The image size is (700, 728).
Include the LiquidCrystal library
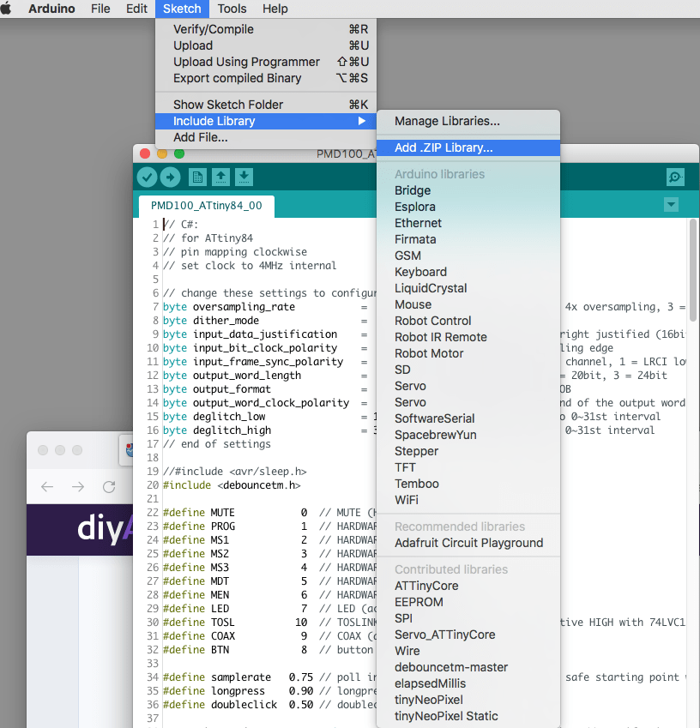[x=468, y=288]
